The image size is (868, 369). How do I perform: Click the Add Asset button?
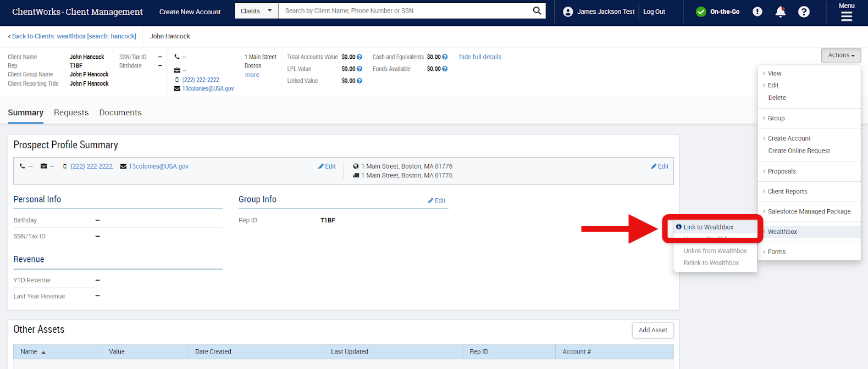[x=653, y=330]
